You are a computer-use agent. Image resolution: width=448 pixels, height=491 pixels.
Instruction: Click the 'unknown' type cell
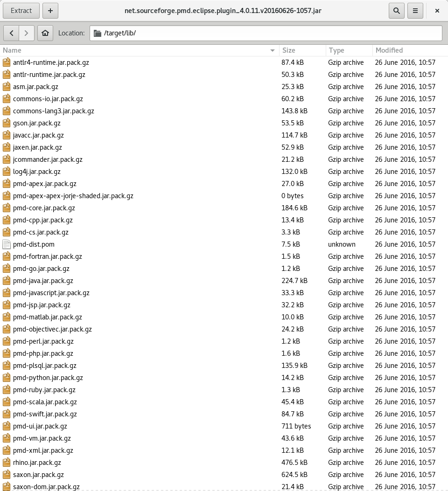[x=342, y=244]
